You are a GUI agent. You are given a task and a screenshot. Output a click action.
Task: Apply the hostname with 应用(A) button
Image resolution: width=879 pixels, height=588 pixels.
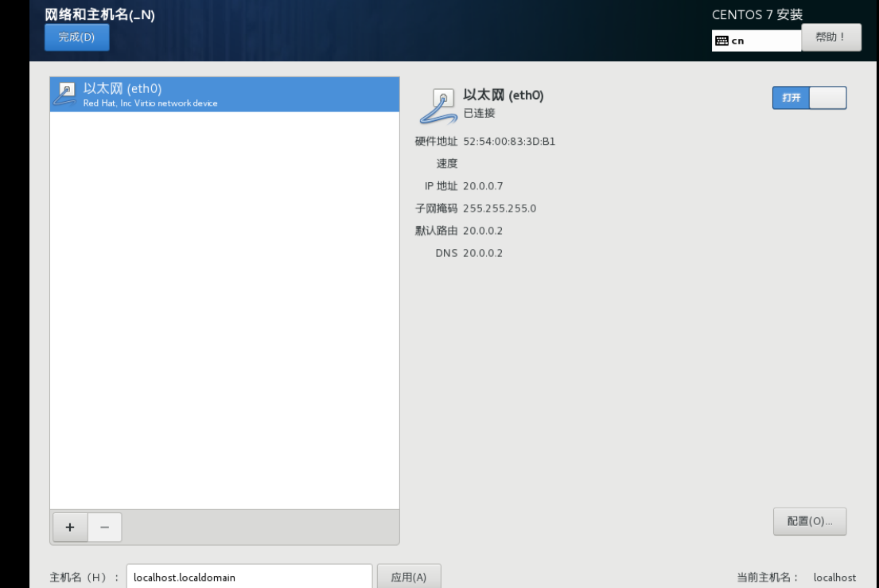(409, 577)
